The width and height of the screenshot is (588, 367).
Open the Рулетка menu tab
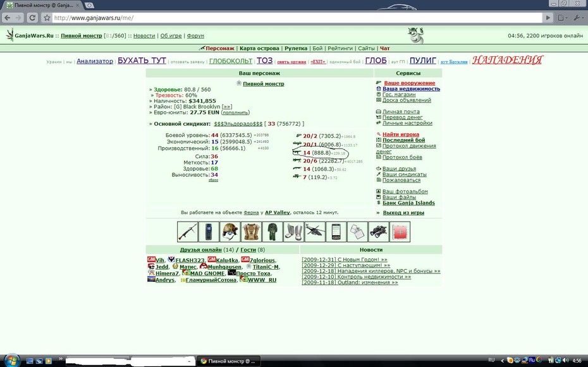pos(296,48)
